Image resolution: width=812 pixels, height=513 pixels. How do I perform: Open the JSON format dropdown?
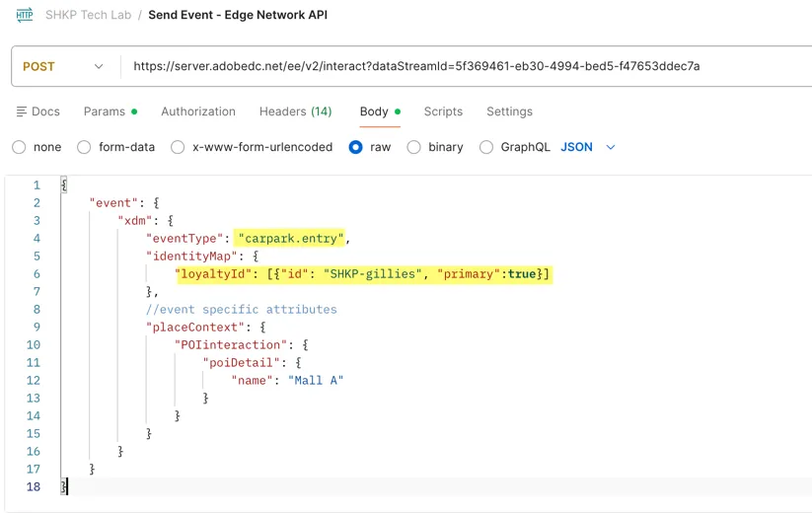pos(588,147)
